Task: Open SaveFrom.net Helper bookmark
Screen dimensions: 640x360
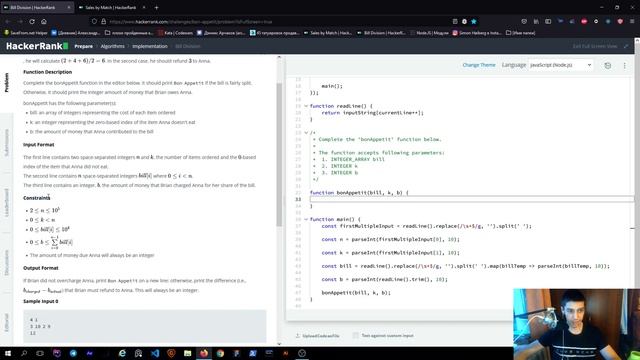Action: point(26,33)
